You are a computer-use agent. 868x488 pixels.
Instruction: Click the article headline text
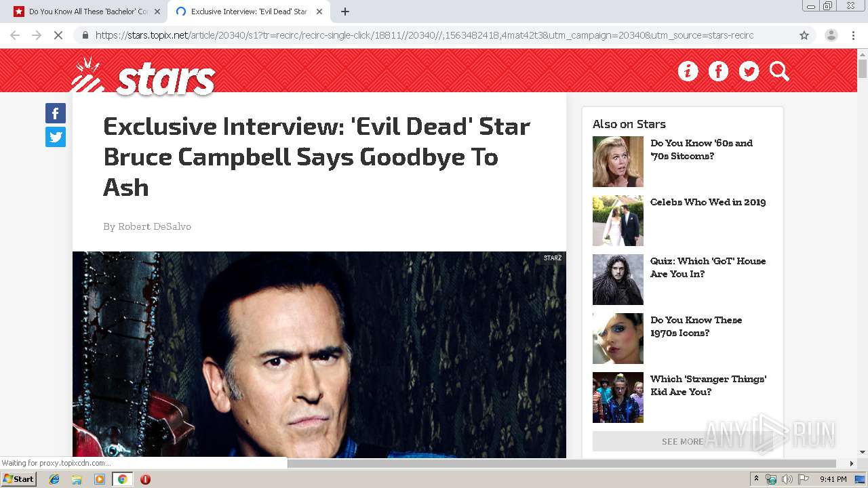click(x=317, y=157)
